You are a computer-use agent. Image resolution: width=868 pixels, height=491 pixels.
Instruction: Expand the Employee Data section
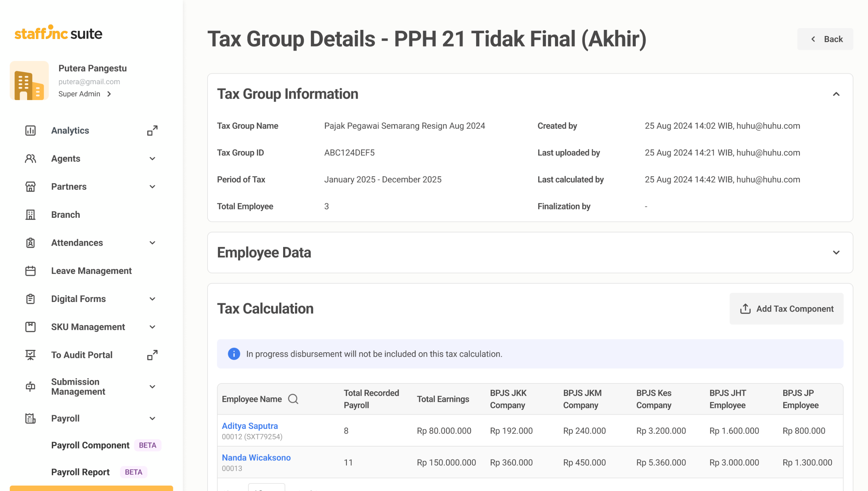click(x=836, y=253)
